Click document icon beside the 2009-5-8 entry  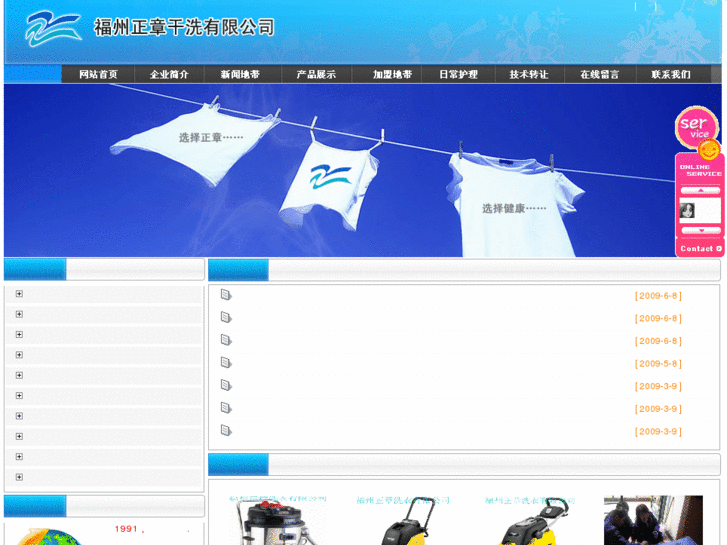(x=226, y=363)
